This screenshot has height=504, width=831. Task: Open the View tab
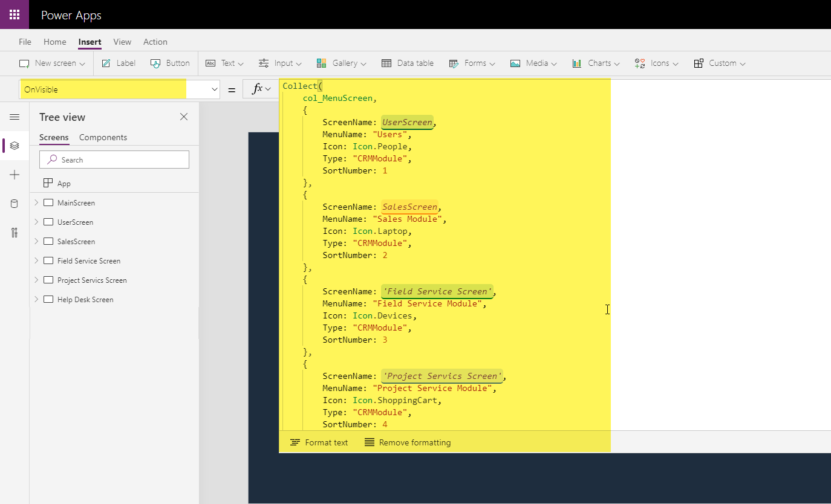pyautogui.click(x=122, y=42)
